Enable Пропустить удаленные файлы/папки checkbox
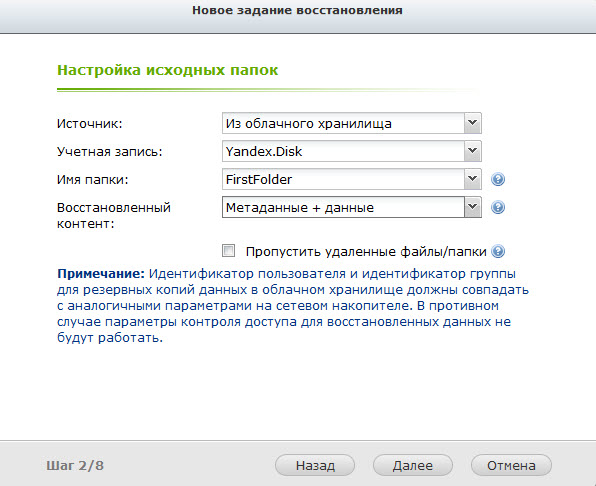This screenshot has height=486, width=596. pyautogui.click(x=228, y=251)
